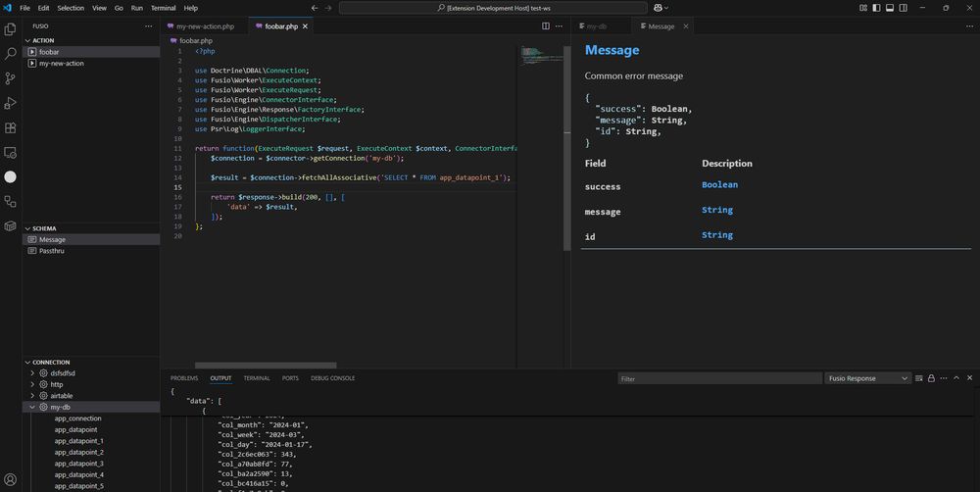Viewport: 980px width, 492px height.
Task: Click the String link for message
Action: [x=717, y=210]
